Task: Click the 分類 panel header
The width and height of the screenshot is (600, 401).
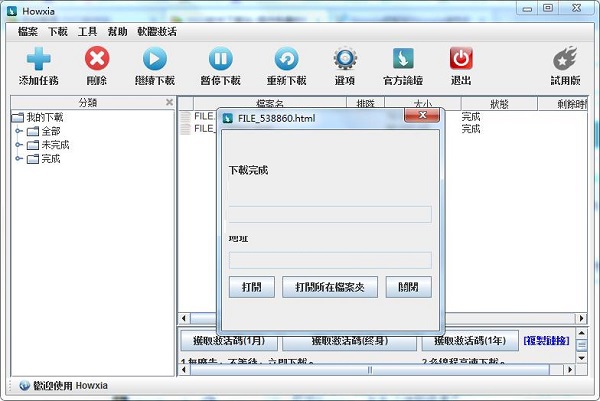Action: point(88,102)
